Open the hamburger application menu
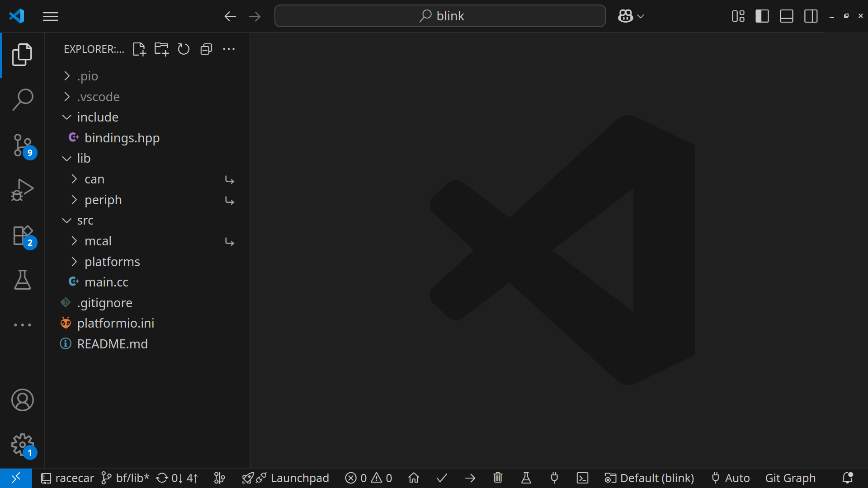 [x=51, y=16]
